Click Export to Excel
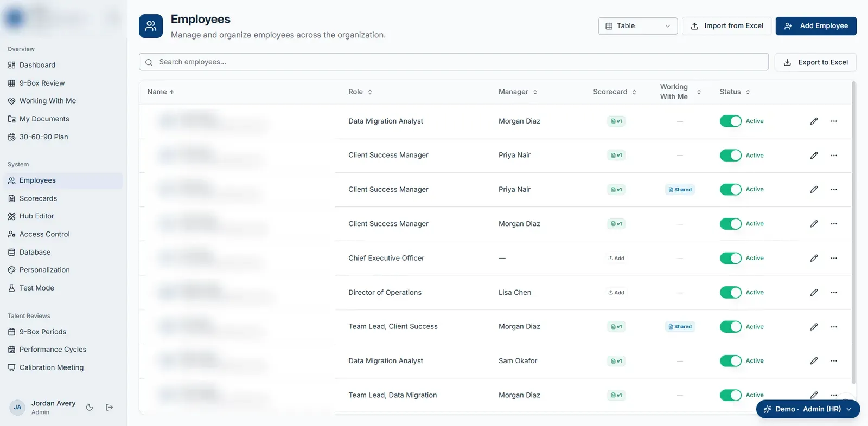 click(x=815, y=62)
